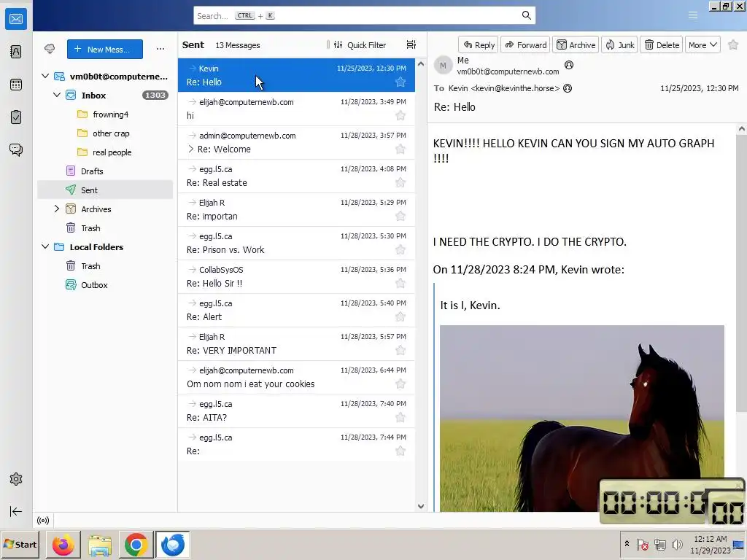Click the Delete button
This screenshot has width=747, height=560.
tap(661, 44)
